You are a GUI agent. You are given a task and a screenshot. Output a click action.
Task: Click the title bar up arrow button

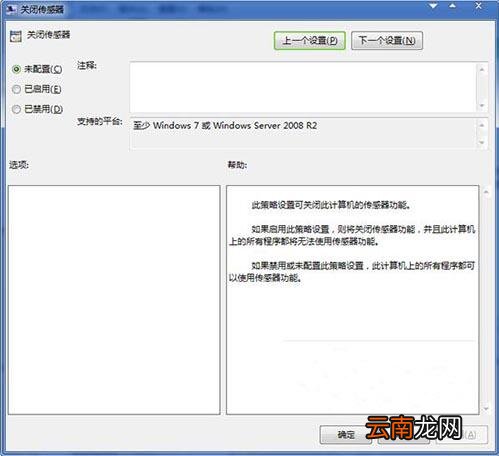tap(452, 6)
